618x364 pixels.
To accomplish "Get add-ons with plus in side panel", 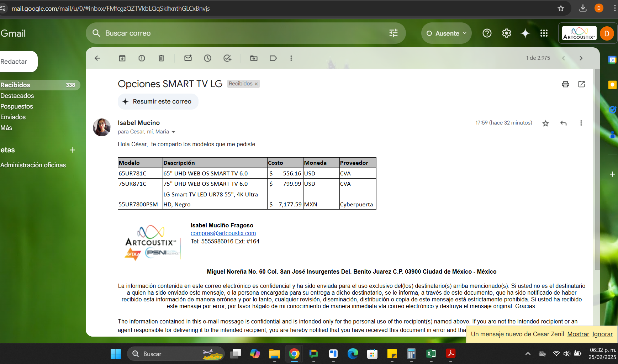I will [x=612, y=174].
